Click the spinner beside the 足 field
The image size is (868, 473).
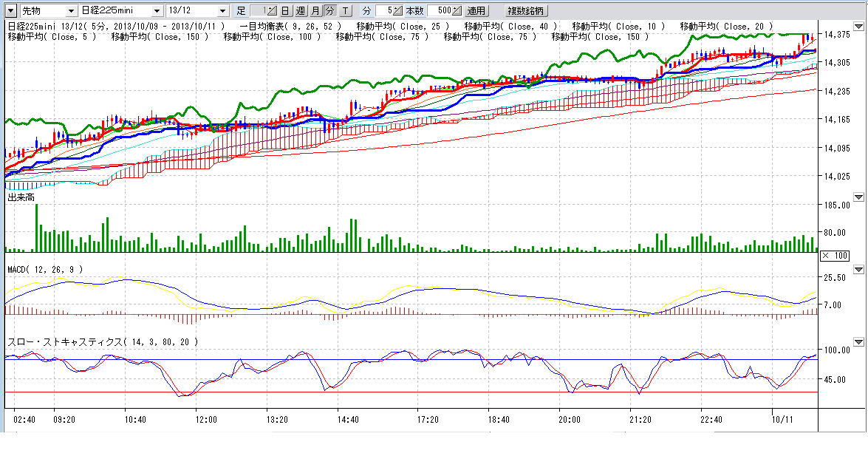click(271, 11)
